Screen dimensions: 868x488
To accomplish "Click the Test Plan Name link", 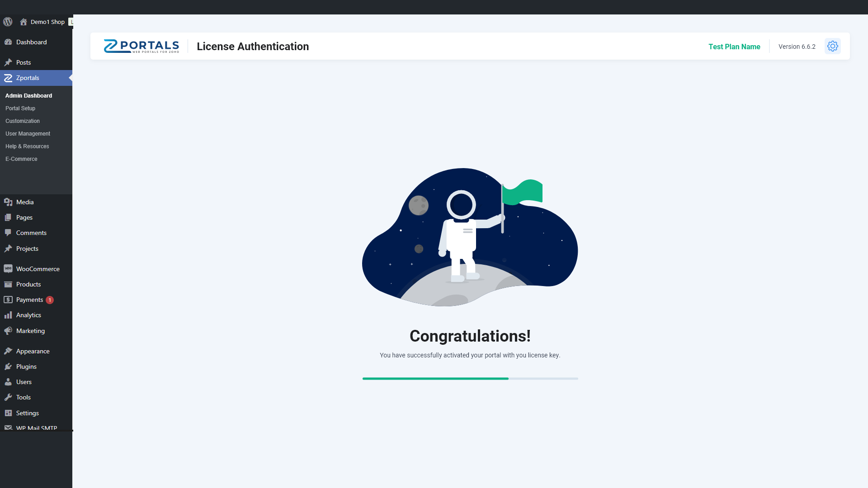I will (734, 47).
